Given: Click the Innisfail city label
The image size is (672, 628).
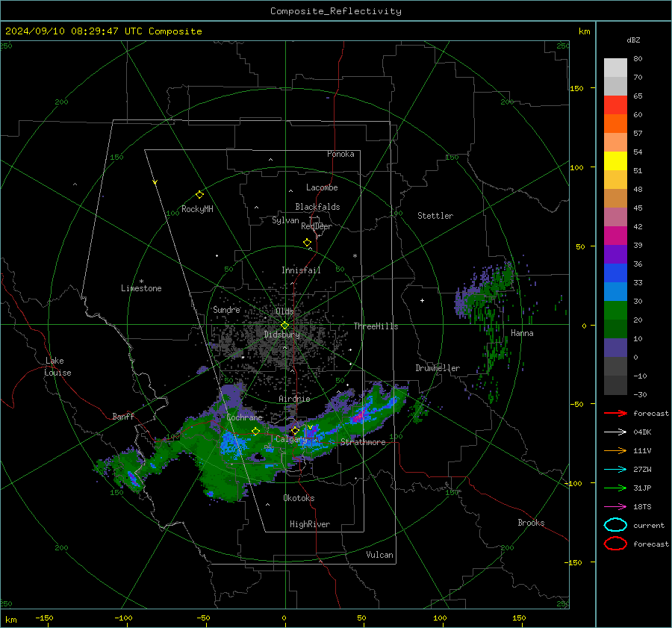Looking at the screenshot, I should pyautogui.click(x=301, y=270).
